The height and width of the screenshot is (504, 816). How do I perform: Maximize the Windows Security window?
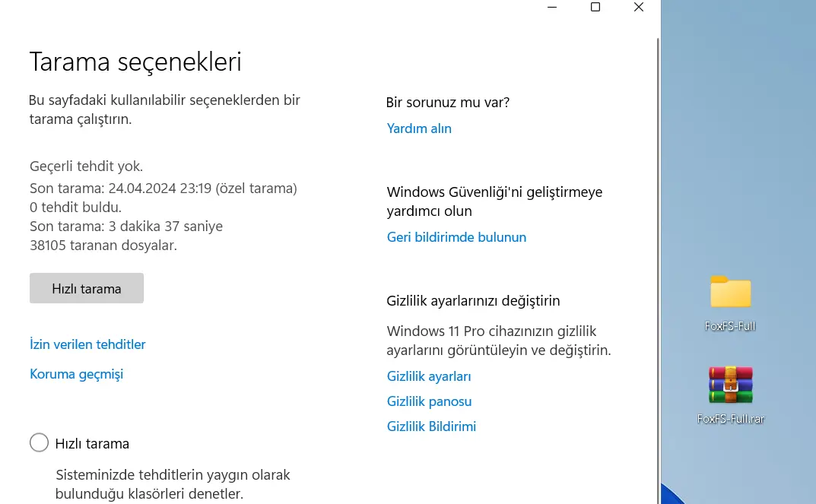tap(595, 8)
